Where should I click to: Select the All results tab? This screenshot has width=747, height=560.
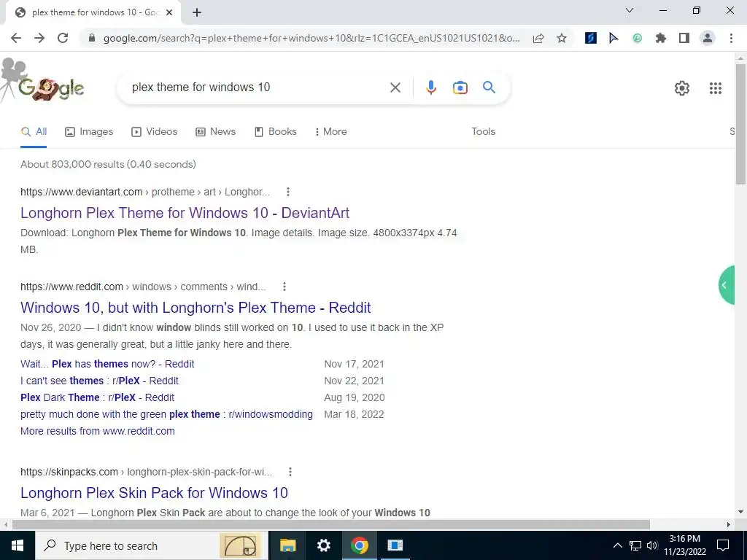click(34, 132)
